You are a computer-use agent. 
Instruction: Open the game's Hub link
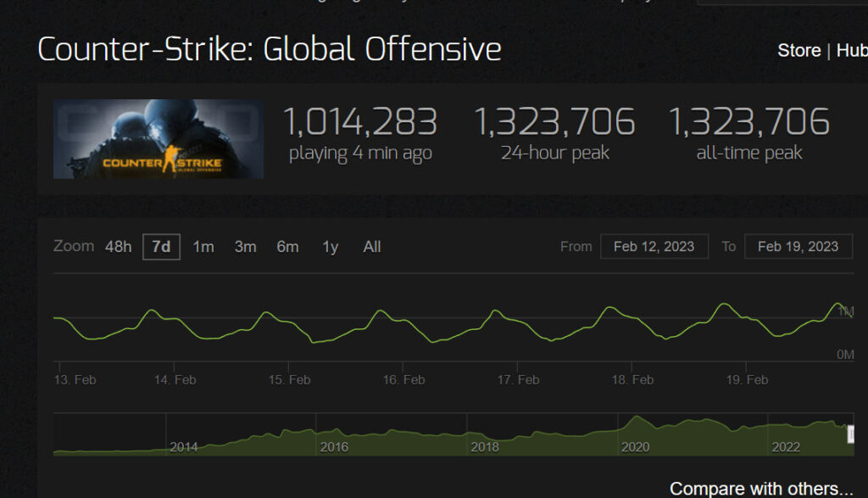[x=855, y=50]
